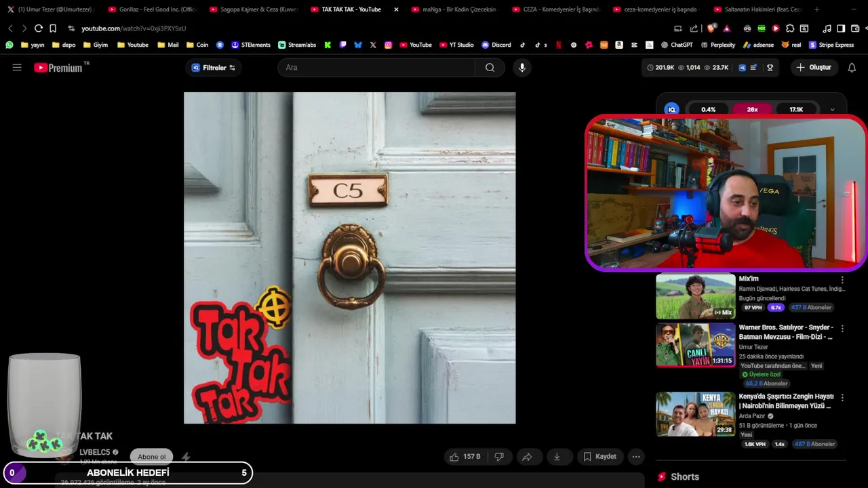The height and width of the screenshot is (488, 868).
Task: Open browser extensions puzzle icon
Action: 790,28
